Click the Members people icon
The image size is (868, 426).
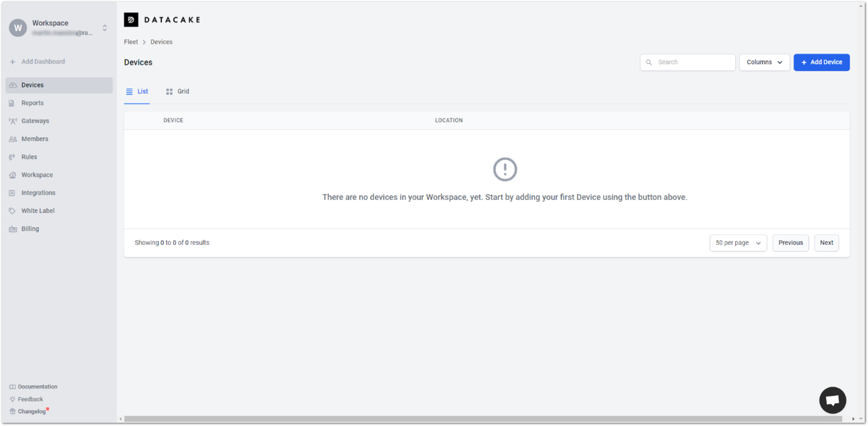13,139
